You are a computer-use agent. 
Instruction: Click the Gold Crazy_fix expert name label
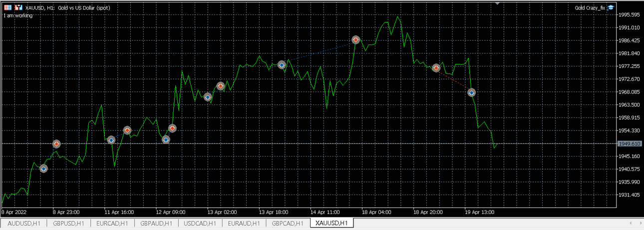[590, 8]
